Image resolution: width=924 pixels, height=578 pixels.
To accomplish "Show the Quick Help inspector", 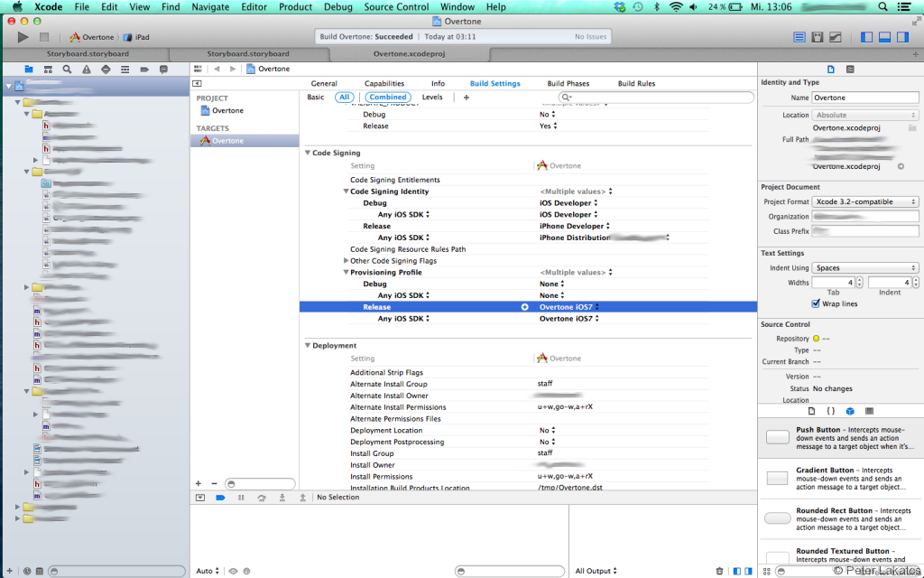I will pyautogui.click(x=850, y=69).
